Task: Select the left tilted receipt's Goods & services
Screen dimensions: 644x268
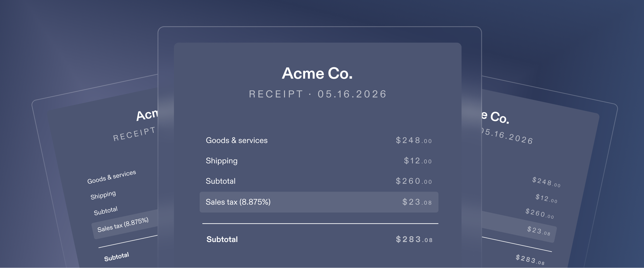Action: (x=112, y=177)
